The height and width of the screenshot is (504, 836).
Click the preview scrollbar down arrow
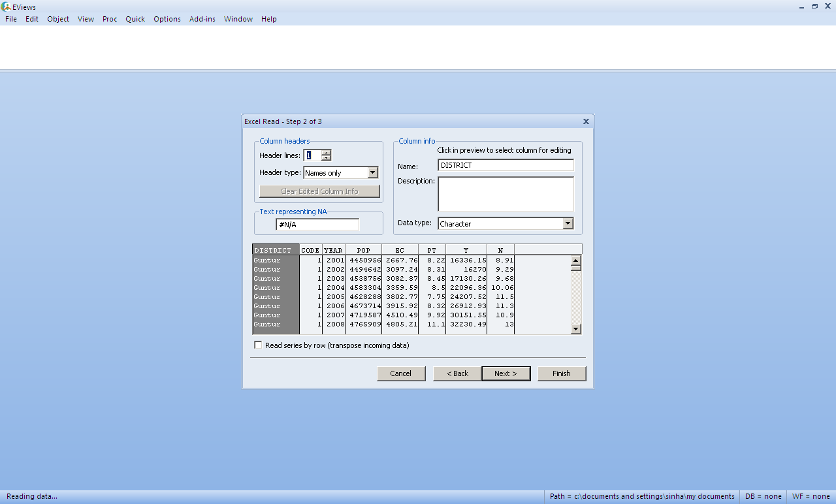click(576, 330)
